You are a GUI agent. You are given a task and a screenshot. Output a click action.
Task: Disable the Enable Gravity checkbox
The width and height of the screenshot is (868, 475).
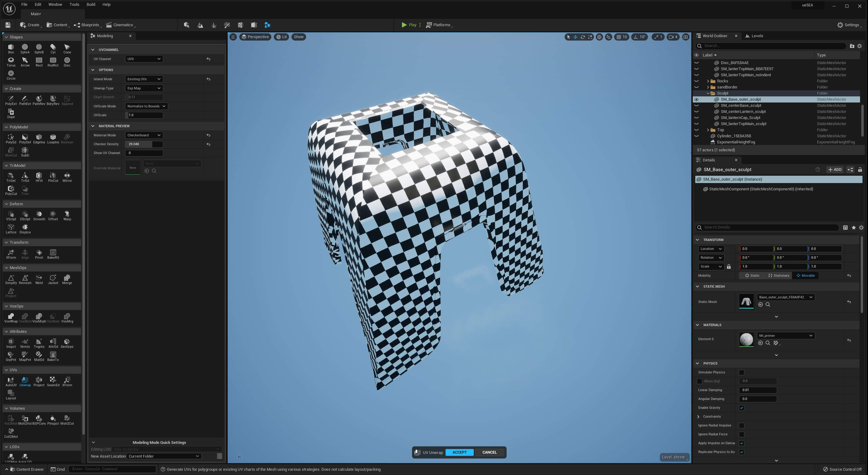click(741, 408)
